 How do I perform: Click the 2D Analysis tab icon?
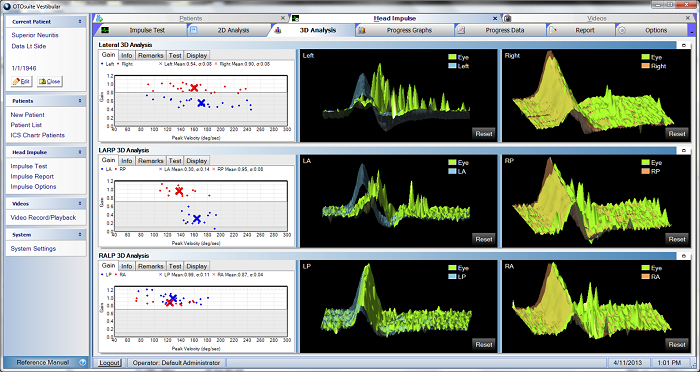click(x=194, y=30)
